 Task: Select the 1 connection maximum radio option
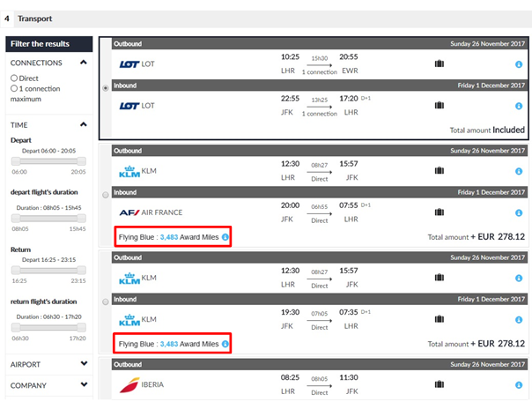[x=14, y=88]
